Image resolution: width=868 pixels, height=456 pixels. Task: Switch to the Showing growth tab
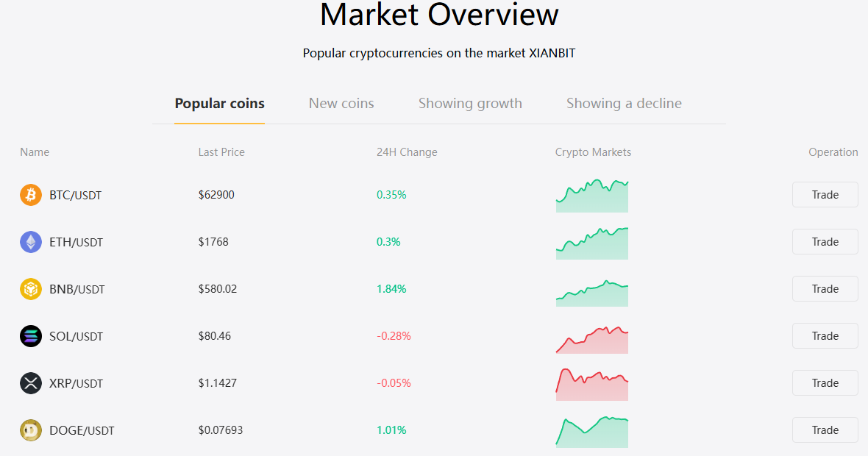[x=470, y=104]
